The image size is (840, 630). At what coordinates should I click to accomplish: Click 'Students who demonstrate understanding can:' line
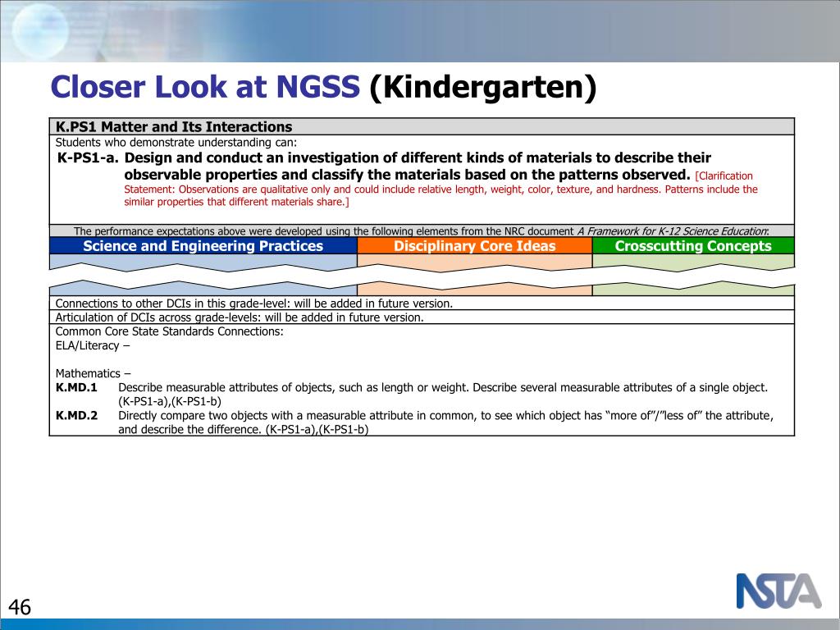(176, 143)
